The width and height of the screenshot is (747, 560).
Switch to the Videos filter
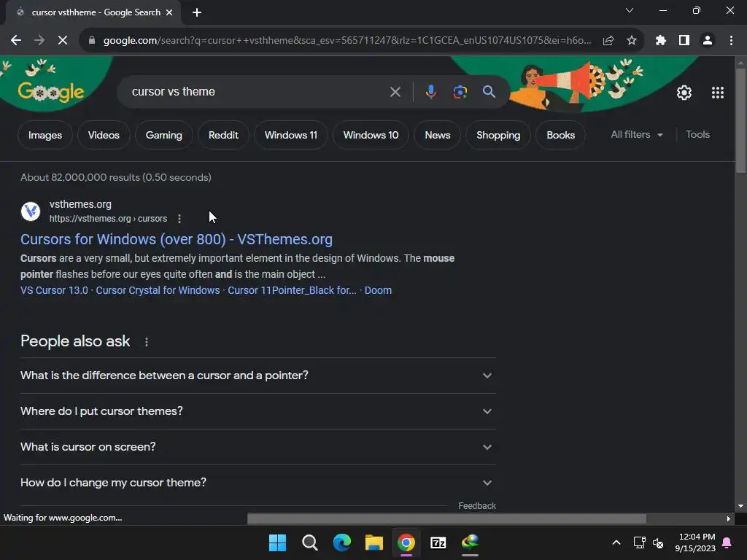(x=104, y=135)
